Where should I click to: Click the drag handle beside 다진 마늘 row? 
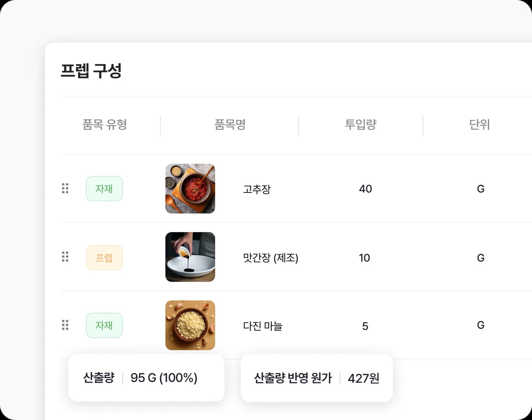coord(65,325)
